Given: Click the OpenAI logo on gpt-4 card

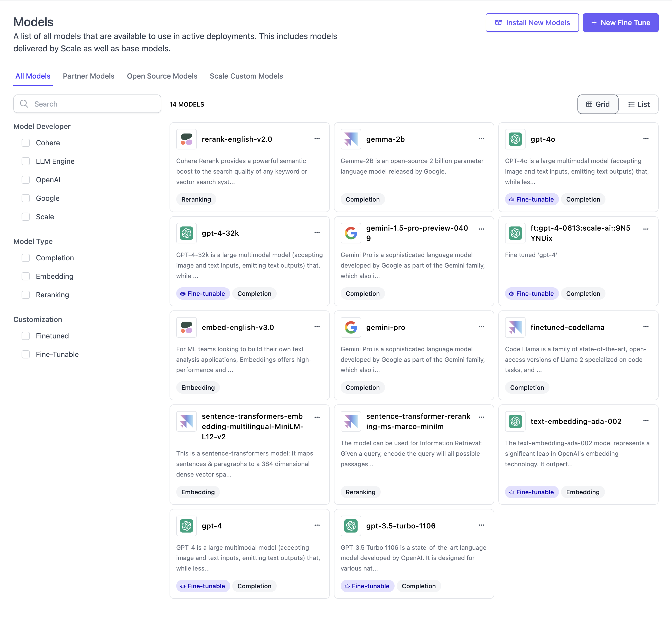Looking at the screenshot, I should tap(186, 526).
